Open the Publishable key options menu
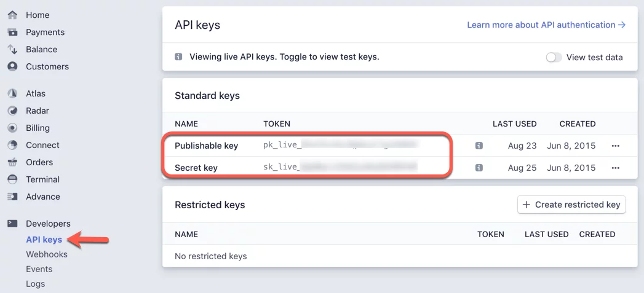 [615, 146]
